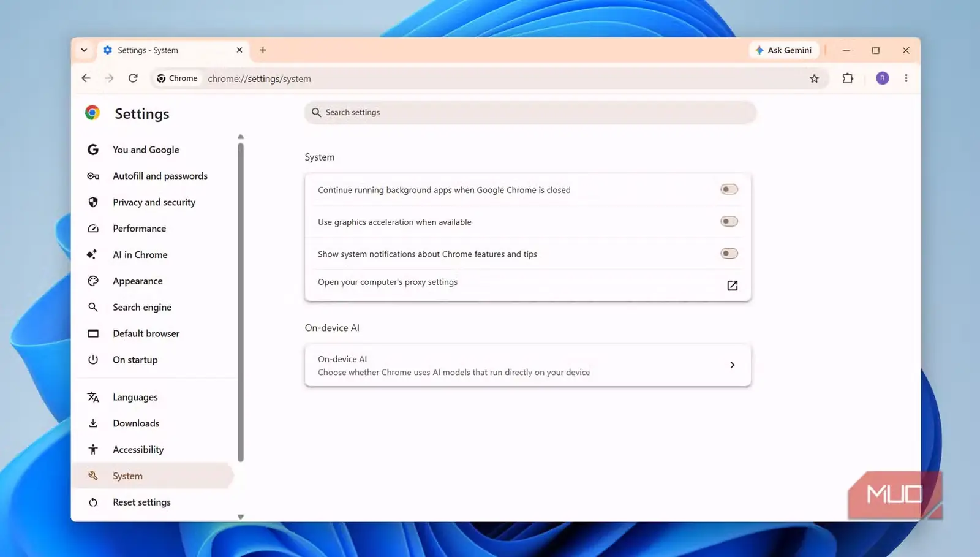980x557 pixels.
Task: Click the translate icon for Languages
Action: 93,397
